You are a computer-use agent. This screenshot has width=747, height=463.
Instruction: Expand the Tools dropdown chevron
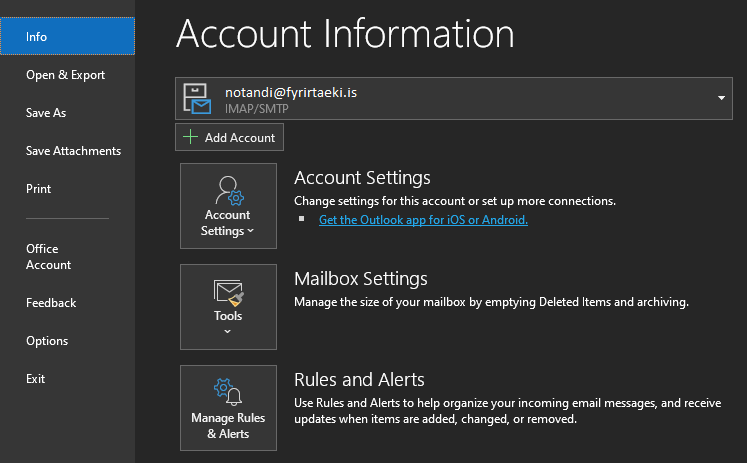click(228, 332)
